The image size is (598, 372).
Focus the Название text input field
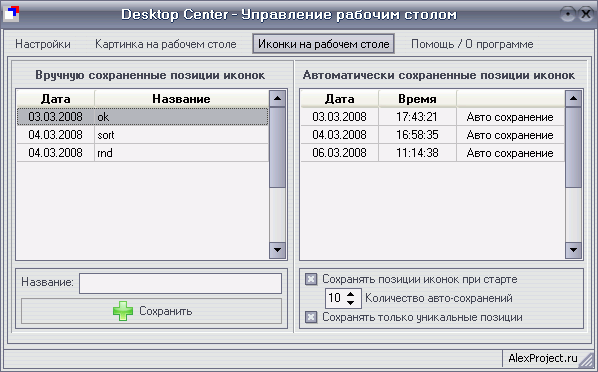coord(180,283)
